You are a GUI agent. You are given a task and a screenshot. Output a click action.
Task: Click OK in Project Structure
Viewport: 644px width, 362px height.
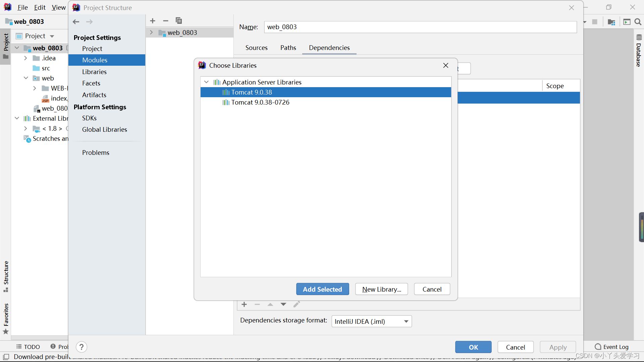[x=473, y=347]
